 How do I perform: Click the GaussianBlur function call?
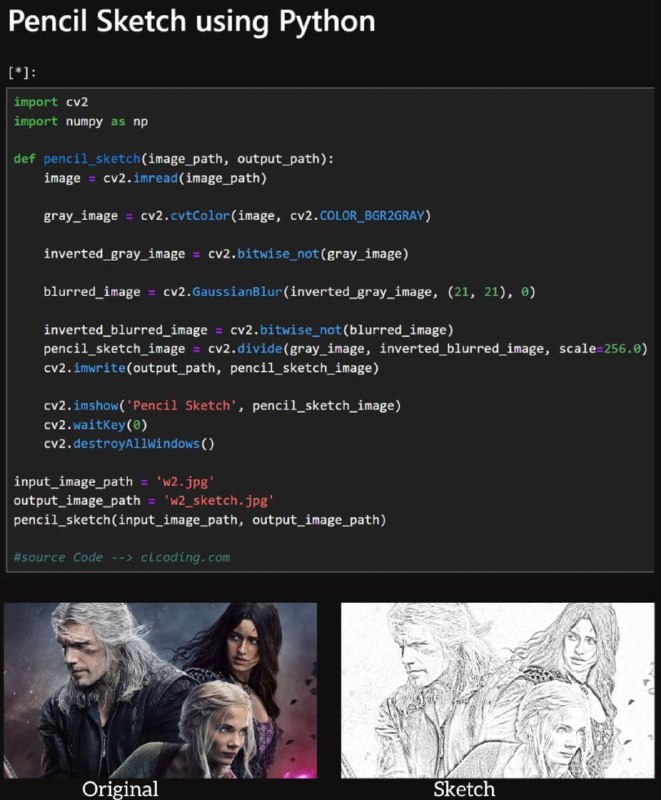pos(237,292)
